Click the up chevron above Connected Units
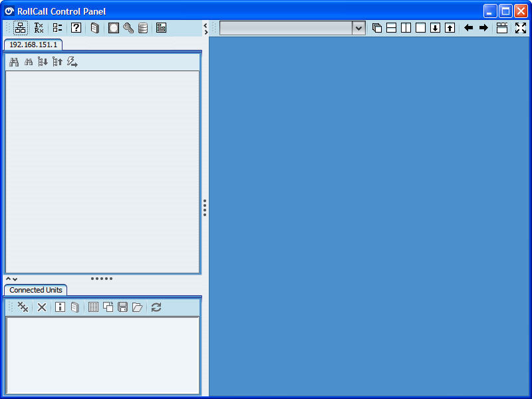 click(x=9, y=279)
